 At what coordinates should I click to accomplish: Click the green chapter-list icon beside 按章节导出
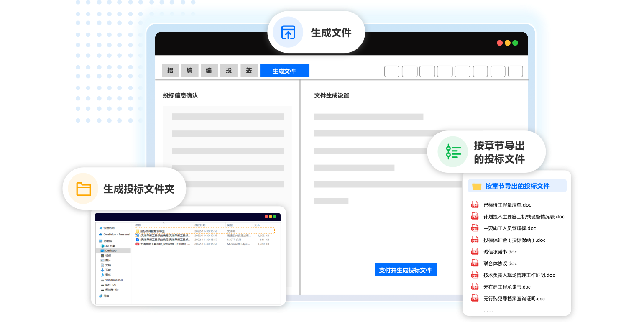453,151
